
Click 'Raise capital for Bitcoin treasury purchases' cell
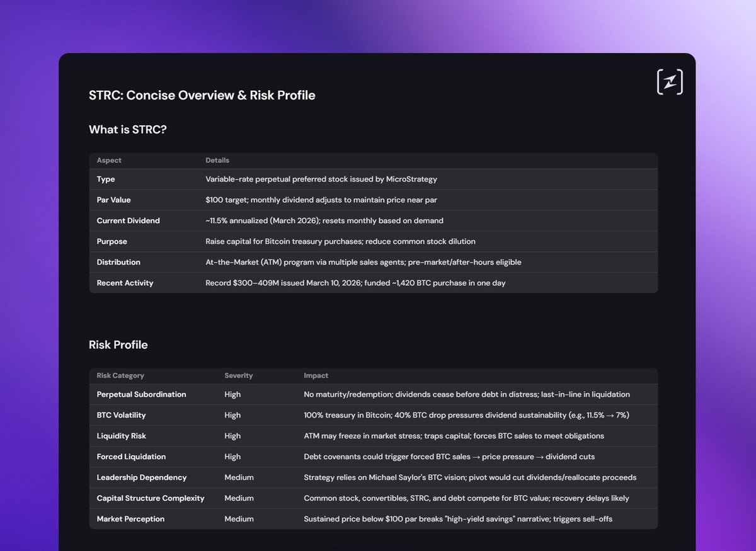[x=340, y=242]
